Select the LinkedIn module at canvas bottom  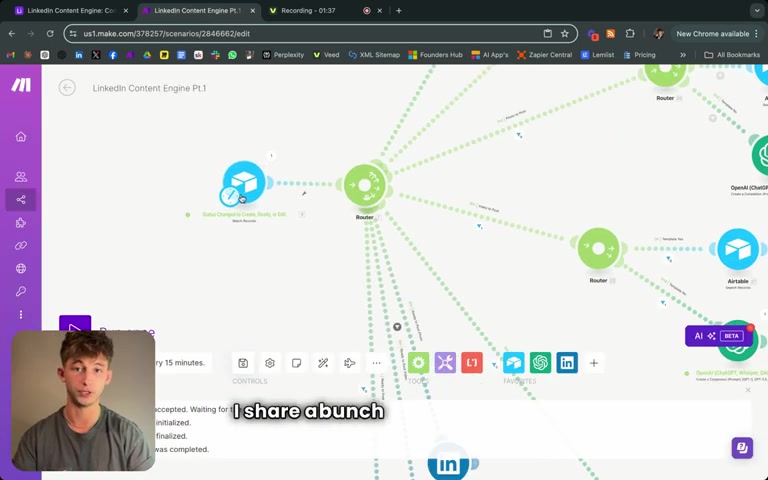tap(448, 463)
